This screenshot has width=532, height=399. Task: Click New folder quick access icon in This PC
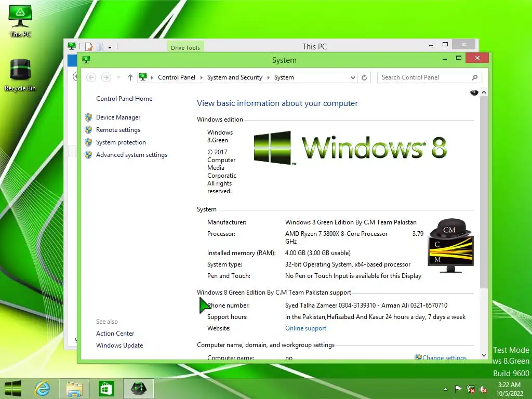[100, 46]
